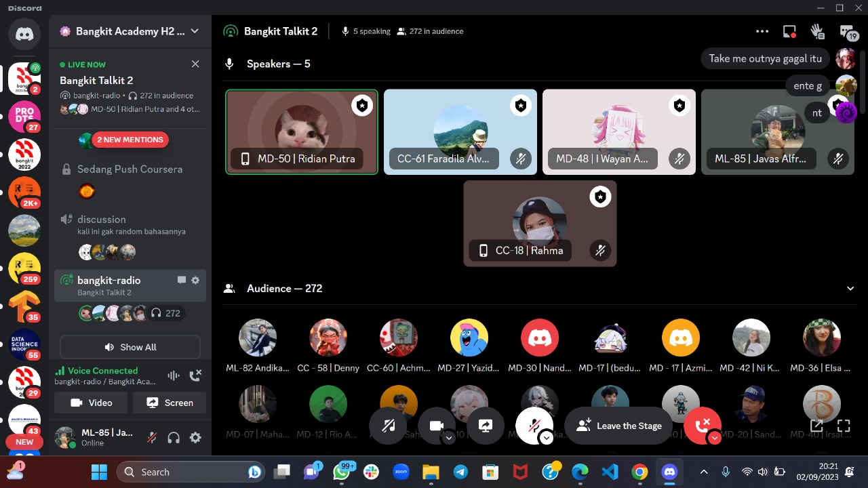Collapse the Audience section chevron
Viewport: 868px width, 488px height.
(850, 289)
